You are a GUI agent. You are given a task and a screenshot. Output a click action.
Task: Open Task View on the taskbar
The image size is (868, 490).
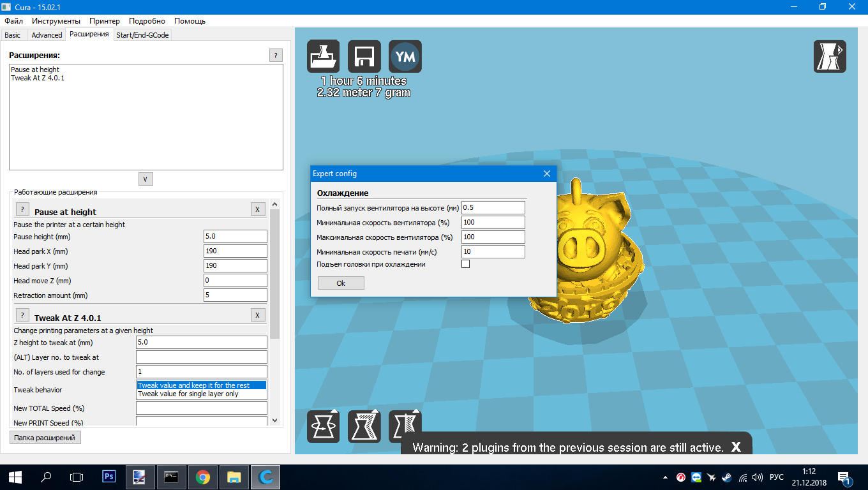[x=77, y=477]
